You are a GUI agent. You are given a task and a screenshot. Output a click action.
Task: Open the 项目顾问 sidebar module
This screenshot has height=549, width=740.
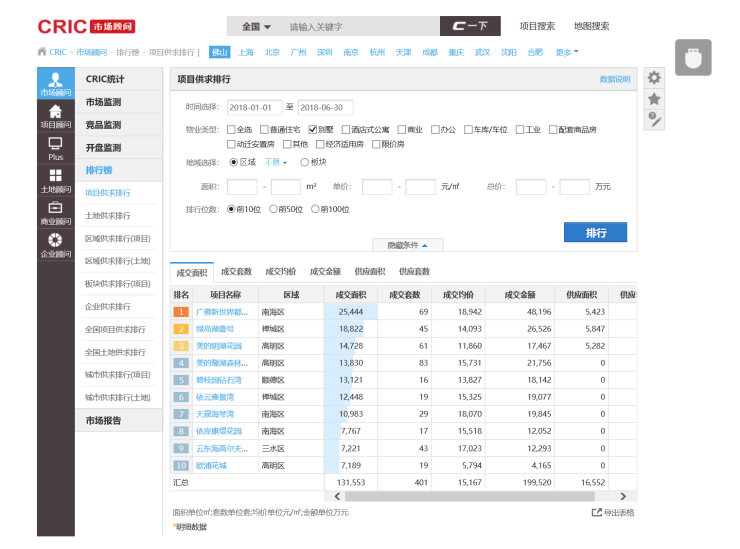(x=55, y=117)
